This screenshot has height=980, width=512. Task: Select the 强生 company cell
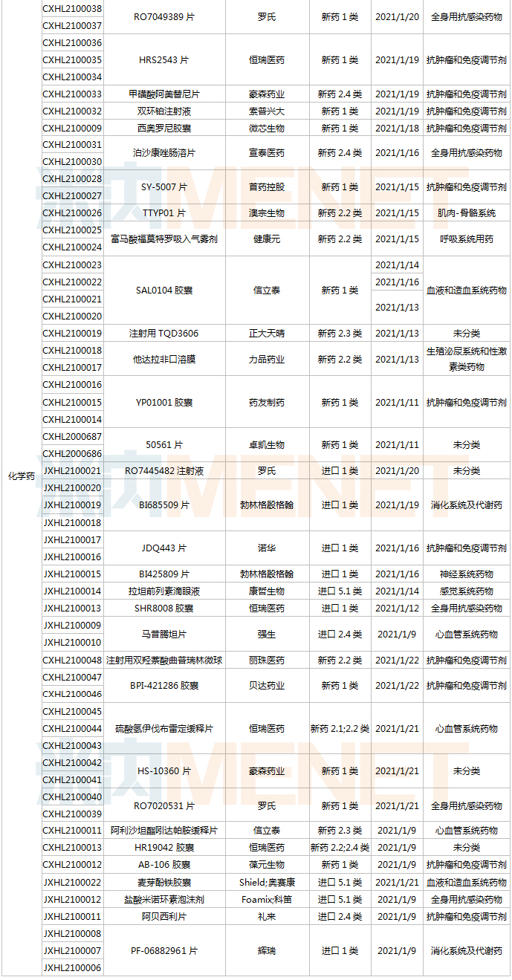(x=267, y=635)
